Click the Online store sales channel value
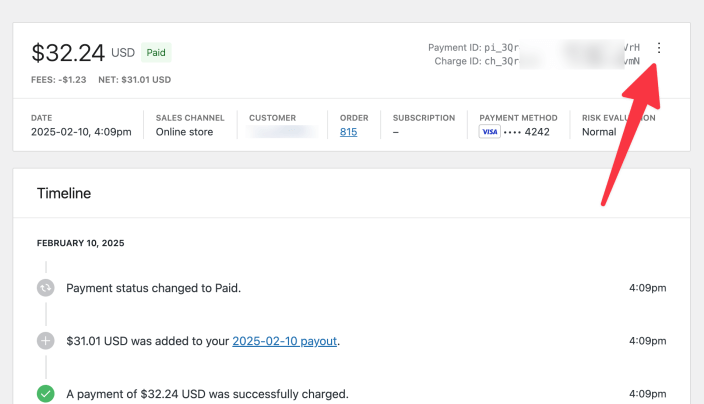 tap(184, 132)
